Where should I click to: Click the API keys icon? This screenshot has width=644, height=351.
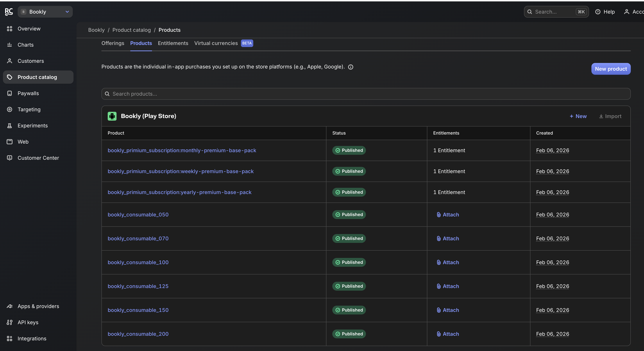pos(10,322)
